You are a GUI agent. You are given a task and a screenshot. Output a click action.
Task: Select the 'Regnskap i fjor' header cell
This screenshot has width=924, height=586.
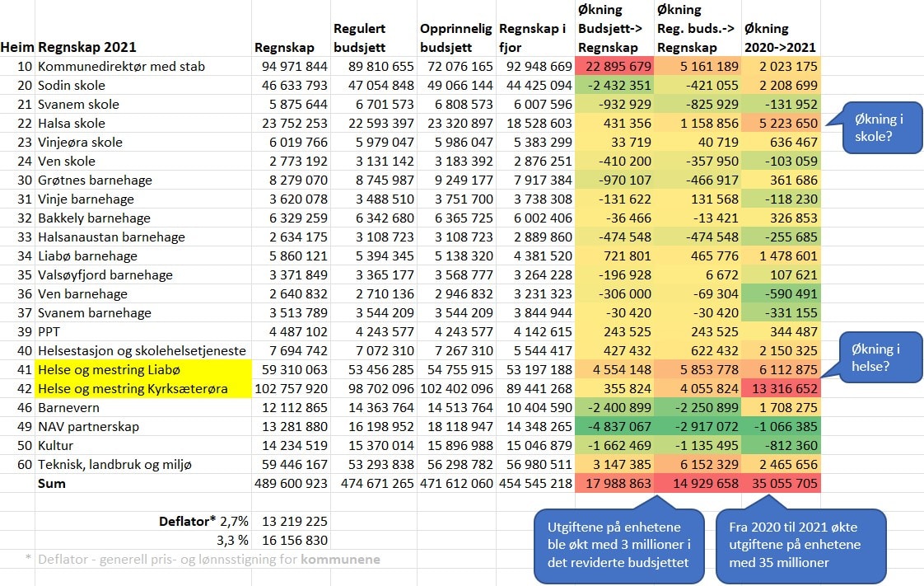tap(534, 38)
